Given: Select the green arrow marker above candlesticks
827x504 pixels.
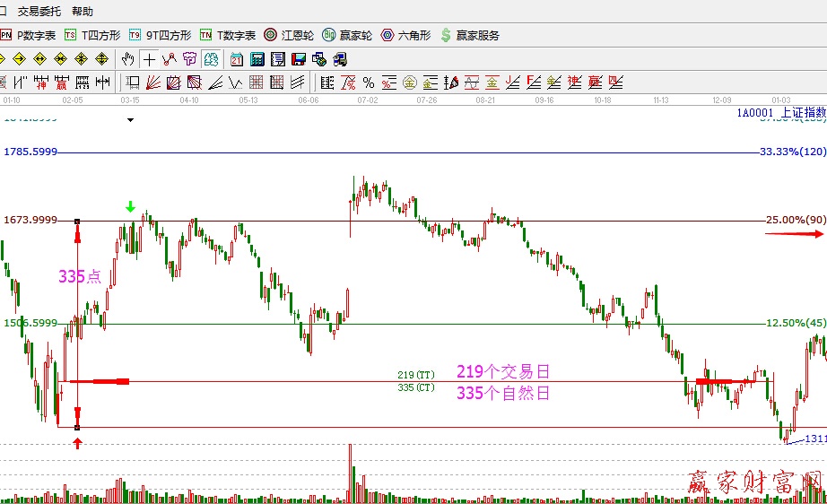Looking at the screenshot, I should [x=131, y=207].
